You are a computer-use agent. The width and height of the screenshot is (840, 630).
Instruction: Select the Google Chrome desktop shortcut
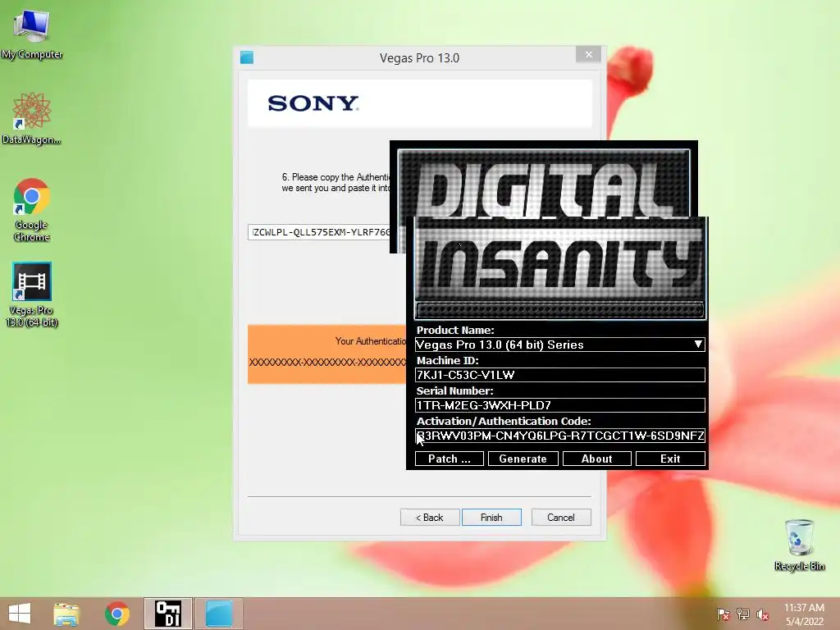click(32, 210)
